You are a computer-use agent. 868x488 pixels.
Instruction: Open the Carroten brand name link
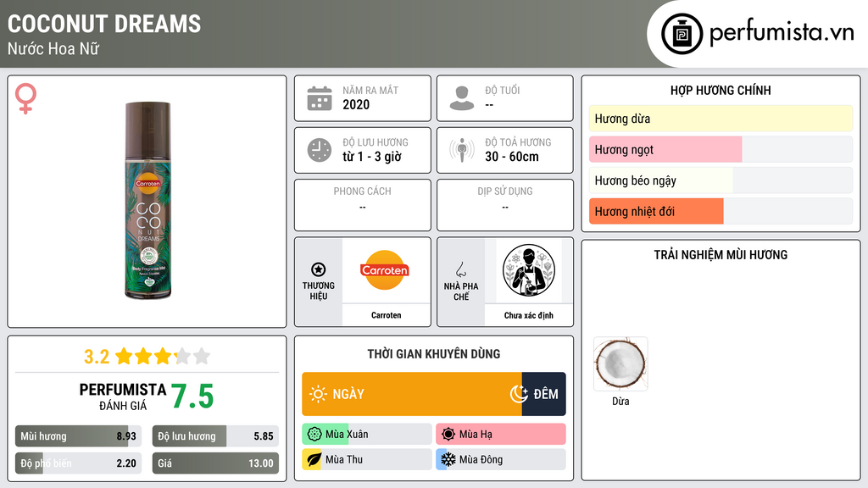[386, 315]
